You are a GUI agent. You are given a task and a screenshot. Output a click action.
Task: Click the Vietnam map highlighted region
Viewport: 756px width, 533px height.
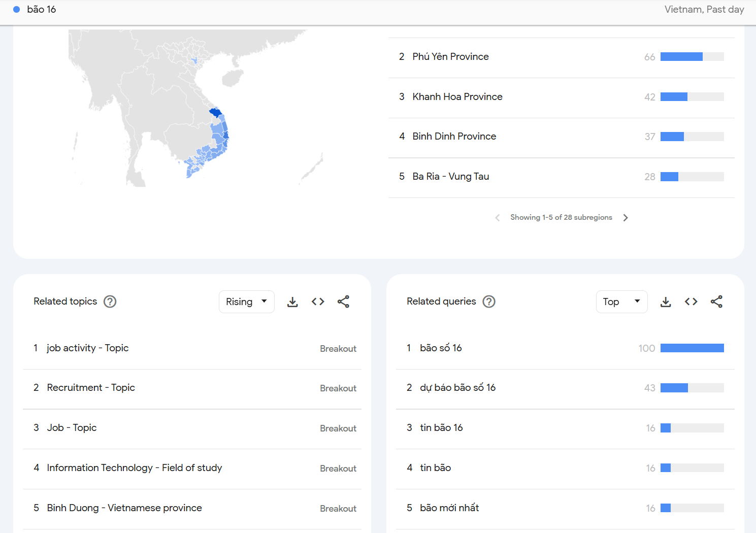[216, 113]
